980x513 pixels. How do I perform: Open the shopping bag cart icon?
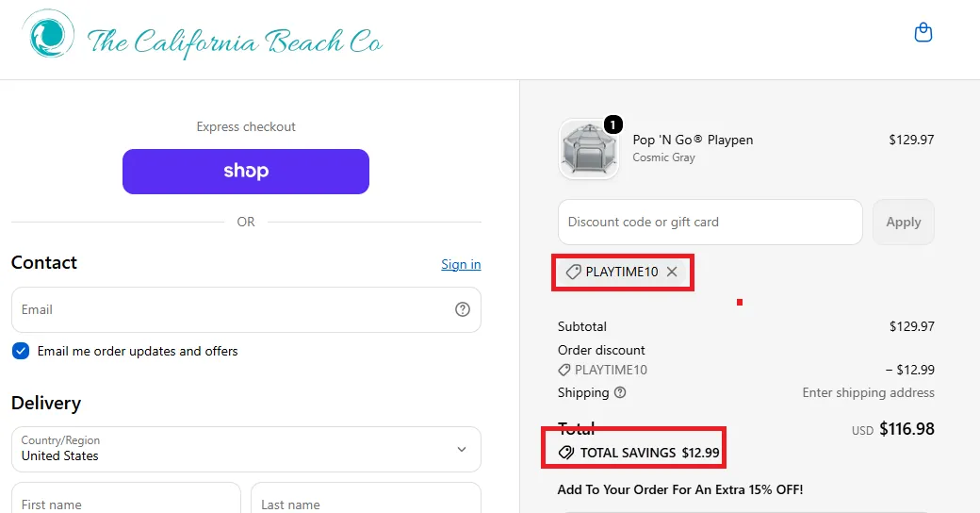pyautogui.click(x=923, y=32)
